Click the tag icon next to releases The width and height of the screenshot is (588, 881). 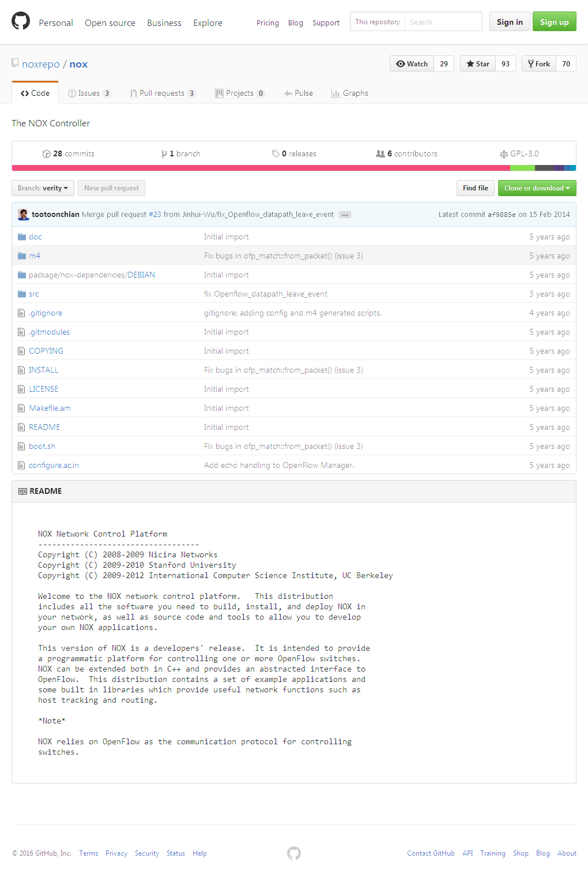pyautogui.click(x=276, y=153)
